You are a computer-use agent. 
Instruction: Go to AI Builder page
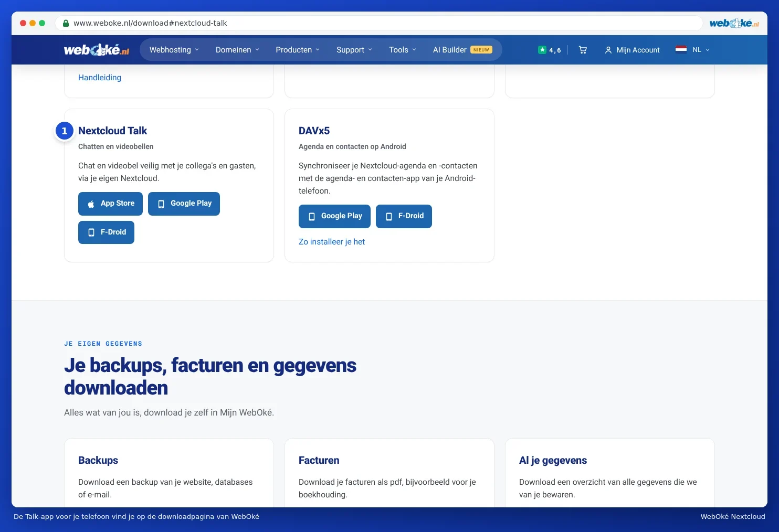(462, 50)
